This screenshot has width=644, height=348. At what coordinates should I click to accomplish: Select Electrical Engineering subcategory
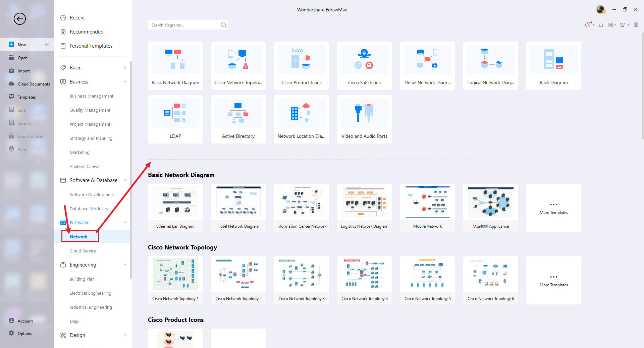(91, 293)
